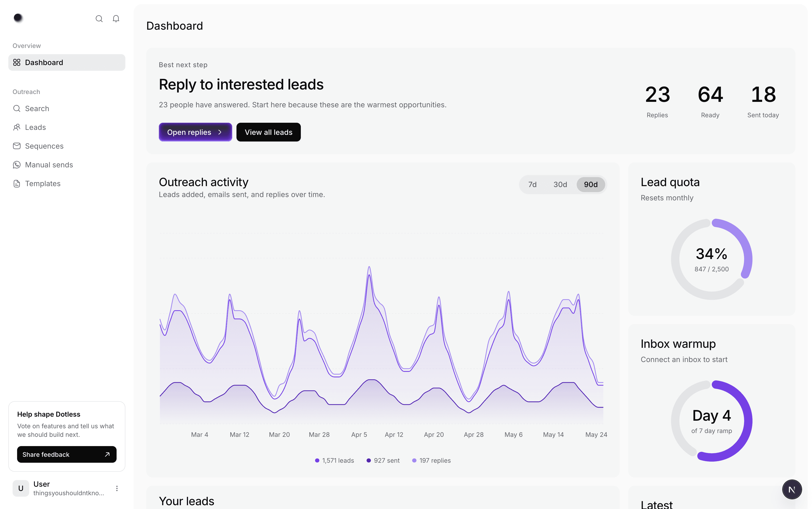812x509 pixels.
Task: Open Search in Outreach section
Action: pyautogui.click(x=67, y=108)
